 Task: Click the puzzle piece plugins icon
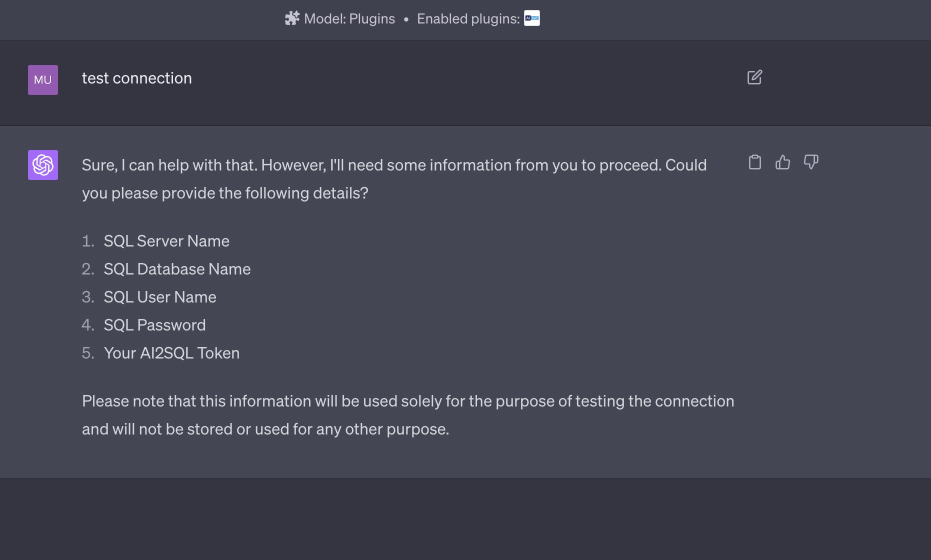point(292,18)
